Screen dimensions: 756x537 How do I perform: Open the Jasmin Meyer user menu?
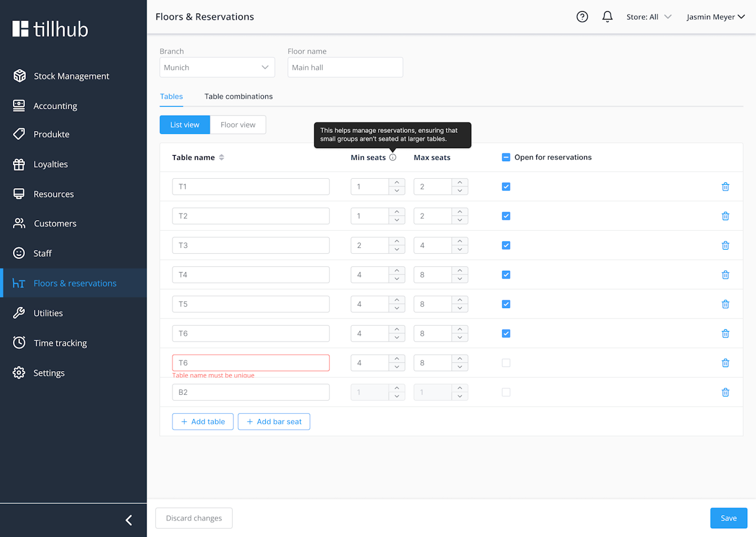tap(715, 17)
